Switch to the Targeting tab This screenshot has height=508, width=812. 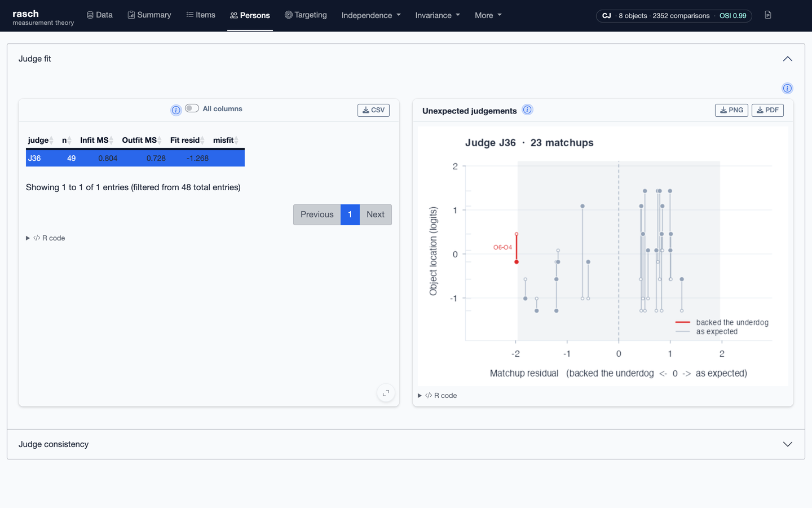coord(306,15)
